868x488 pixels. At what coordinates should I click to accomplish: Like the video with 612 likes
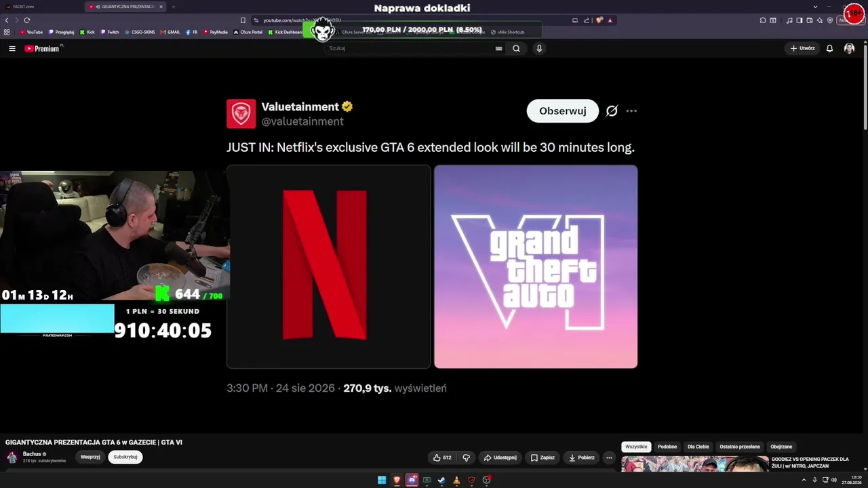click(442, 457)
